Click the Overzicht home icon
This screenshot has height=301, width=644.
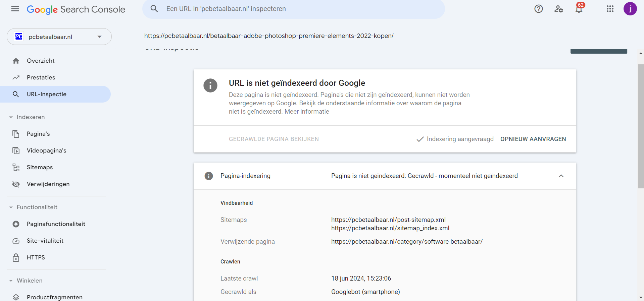point(16,61)
